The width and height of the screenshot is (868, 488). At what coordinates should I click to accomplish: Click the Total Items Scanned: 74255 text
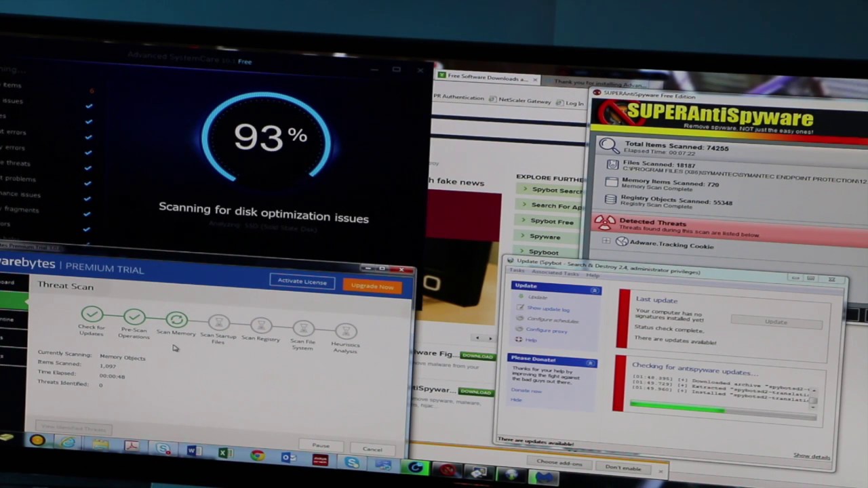[677, 146]
